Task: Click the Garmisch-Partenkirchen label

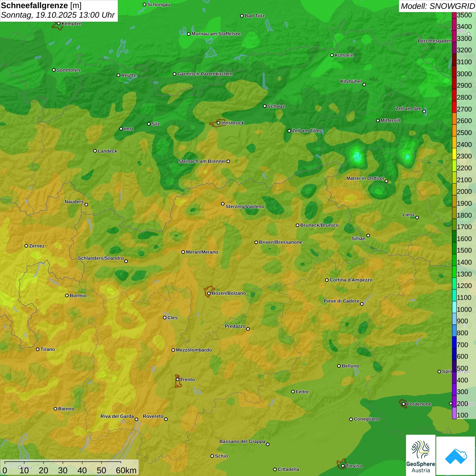Action: click(x=205, y=74)
